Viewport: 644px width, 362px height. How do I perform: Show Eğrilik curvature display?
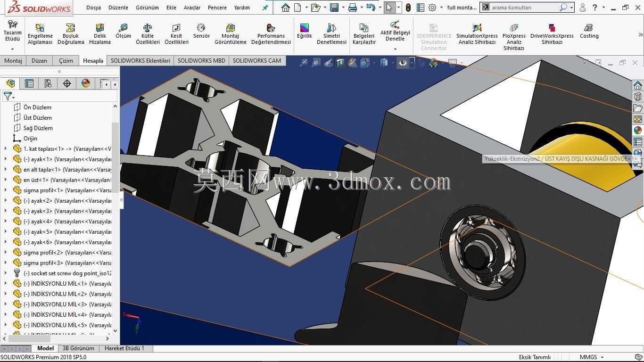[305, 31]
